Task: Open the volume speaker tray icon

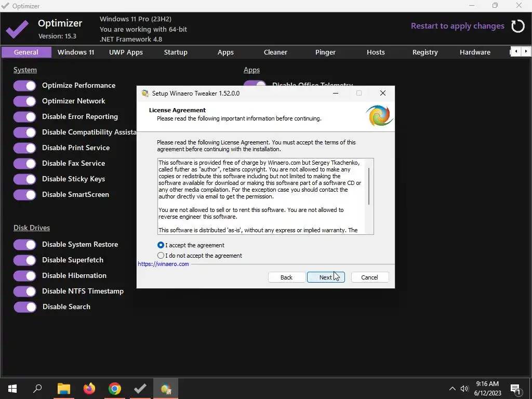Action: tap(464, 389)
